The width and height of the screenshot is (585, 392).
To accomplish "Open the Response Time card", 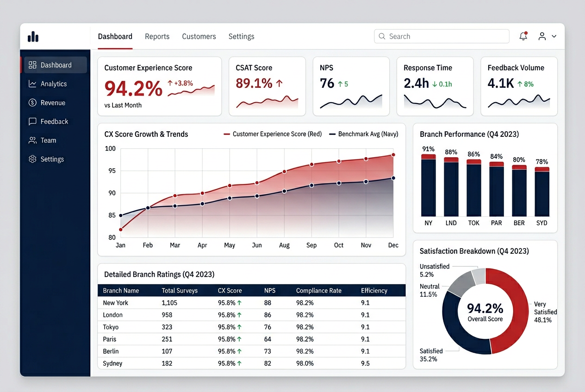I will coord(435,86).
